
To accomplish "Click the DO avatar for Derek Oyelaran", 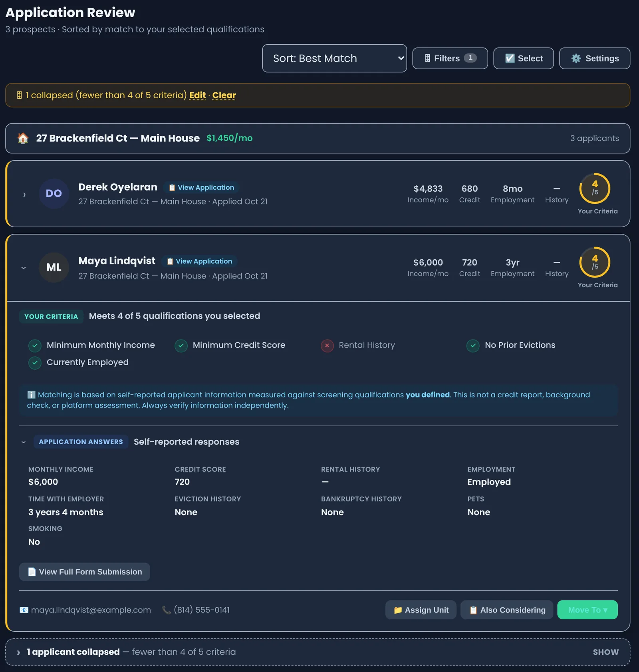I will tap(54, 193).
